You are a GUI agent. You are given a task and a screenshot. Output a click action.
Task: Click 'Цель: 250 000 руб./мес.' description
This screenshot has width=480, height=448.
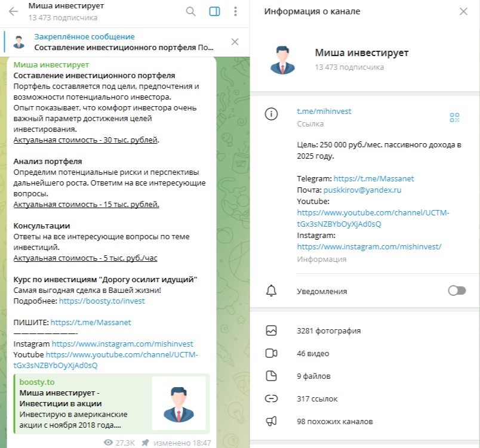pyautogui.click(x=379, y=150)
